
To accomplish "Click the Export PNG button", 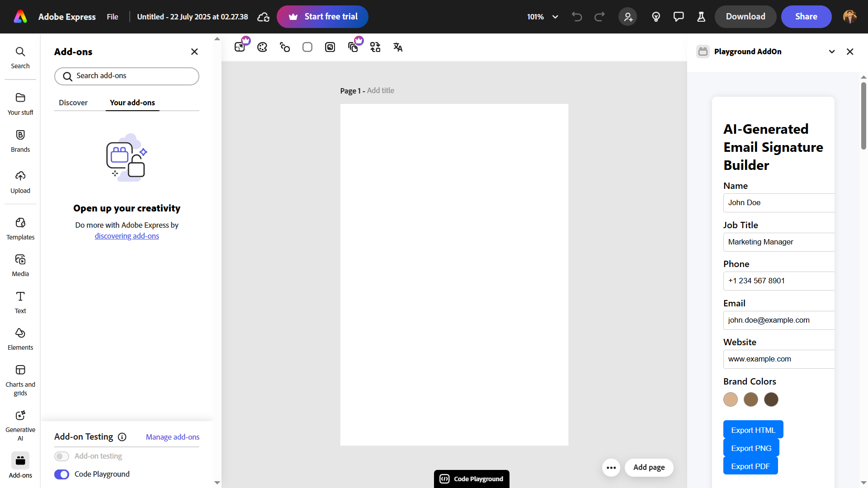I will (751, 448).
